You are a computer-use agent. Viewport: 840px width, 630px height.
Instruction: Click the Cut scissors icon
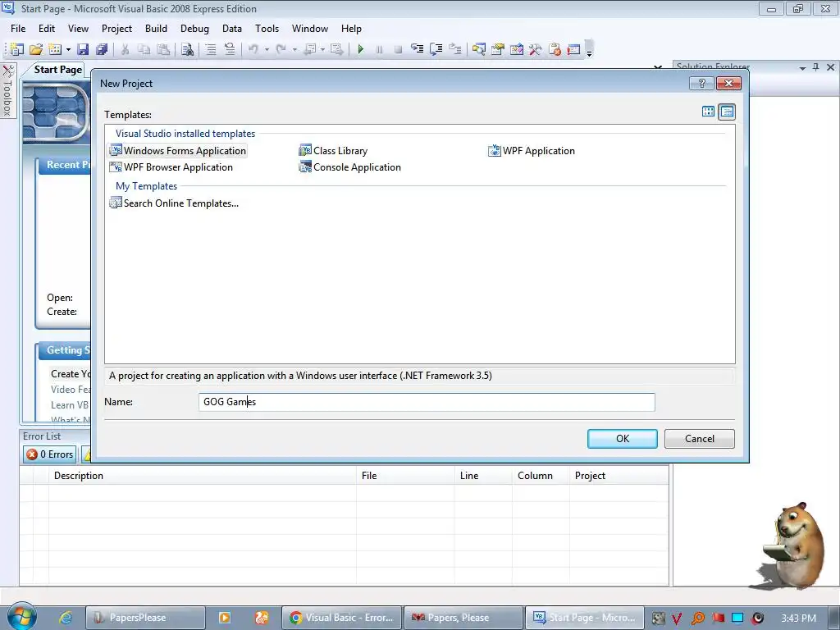pos(125,49)
